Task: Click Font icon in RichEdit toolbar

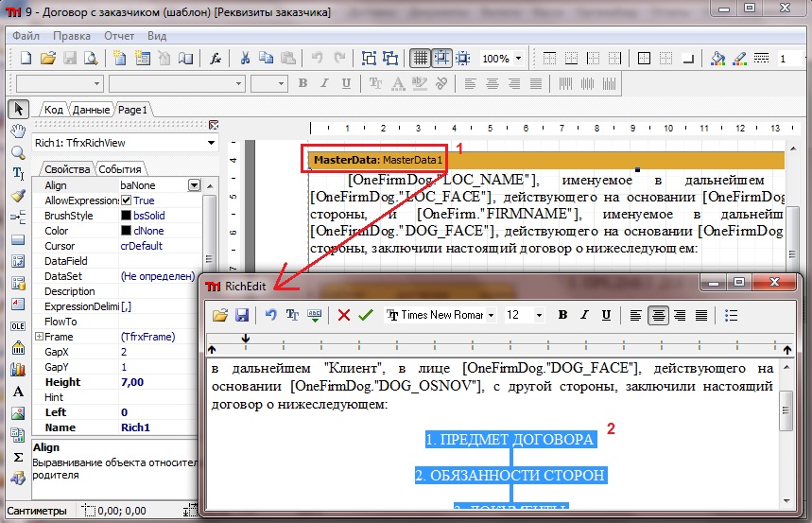Action: (x=292, y=315)
